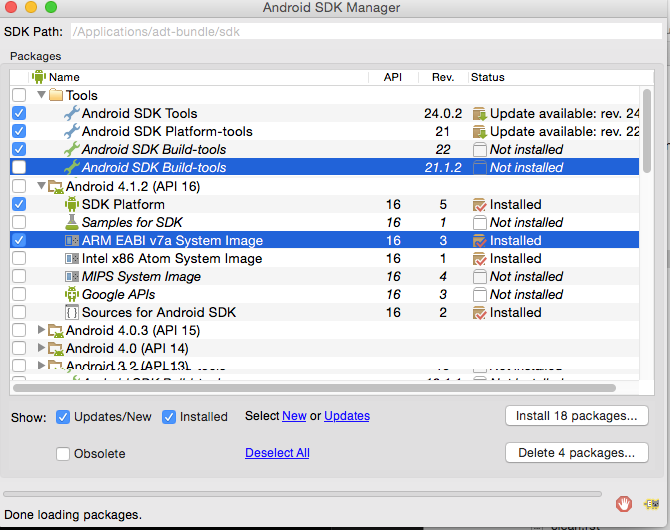The width and height of the screenshot is (670, 530).
Task: Check the Samples for SDK checkbox
Action: click(x=19, y=222)
